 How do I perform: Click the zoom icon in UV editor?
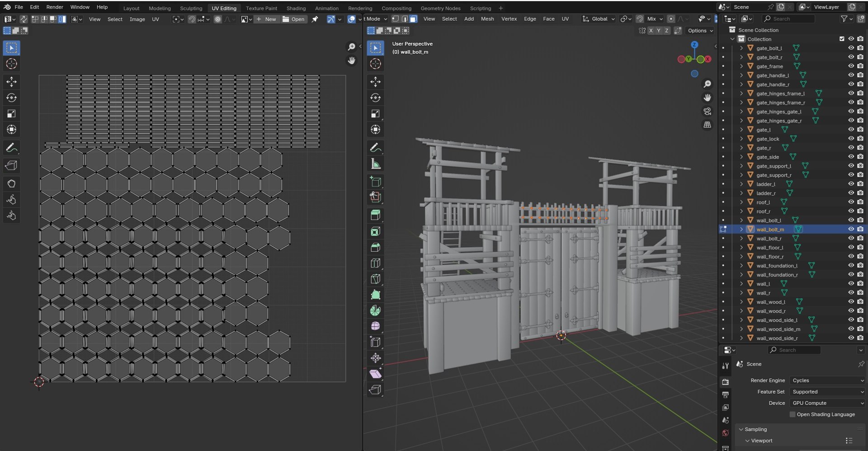click(x=351, y=47)
